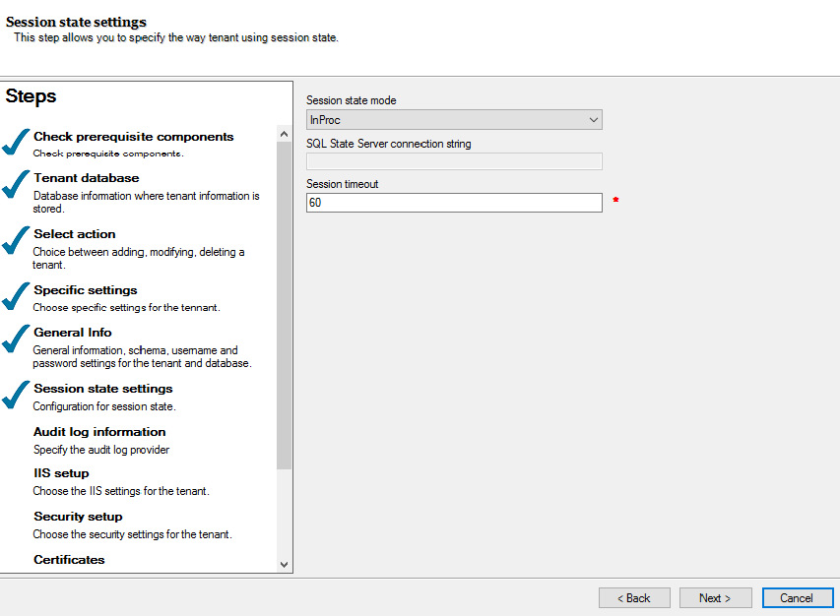
Task: Select the Audit log information step
Action: pyautogui.click(x=99, y=431)
